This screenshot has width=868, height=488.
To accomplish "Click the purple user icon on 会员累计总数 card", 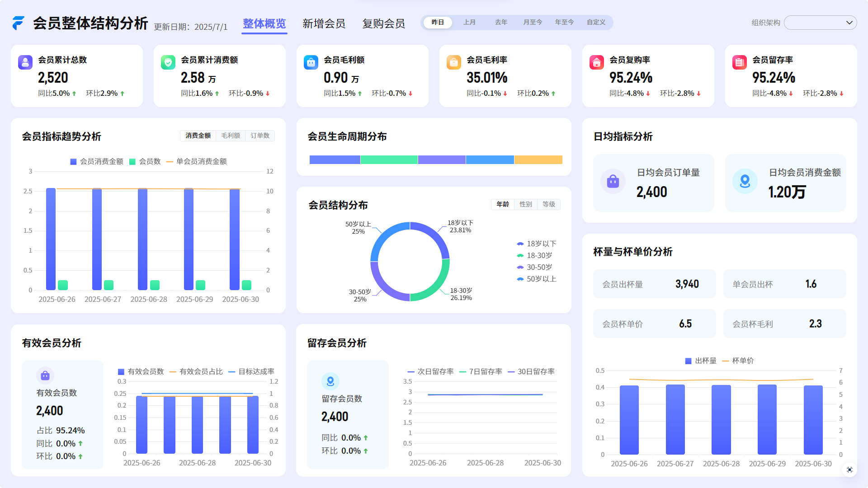I will pyautogui.click(x=25, y=62).
